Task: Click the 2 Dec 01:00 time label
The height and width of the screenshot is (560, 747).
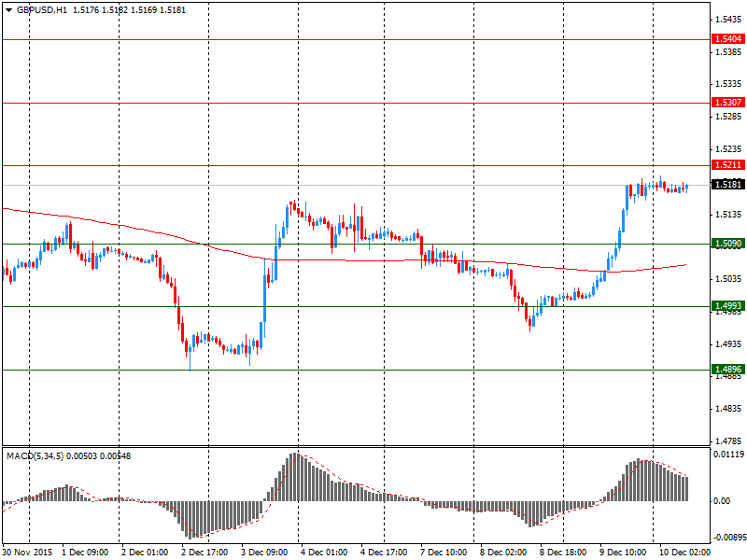Action: tap(145, 553)
